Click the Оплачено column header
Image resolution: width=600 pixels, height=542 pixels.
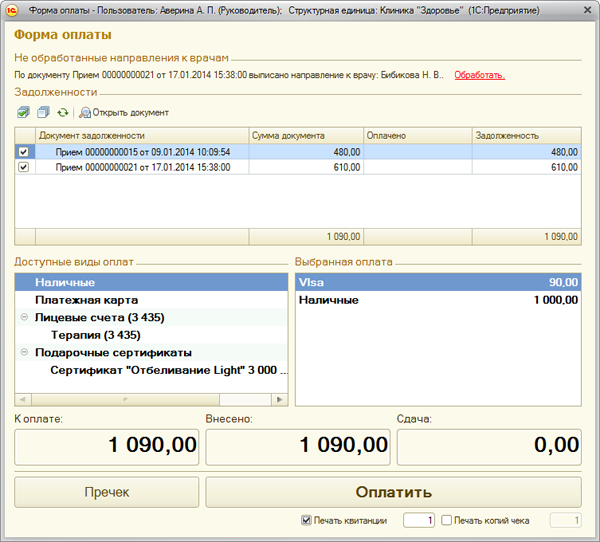[418, 136]
